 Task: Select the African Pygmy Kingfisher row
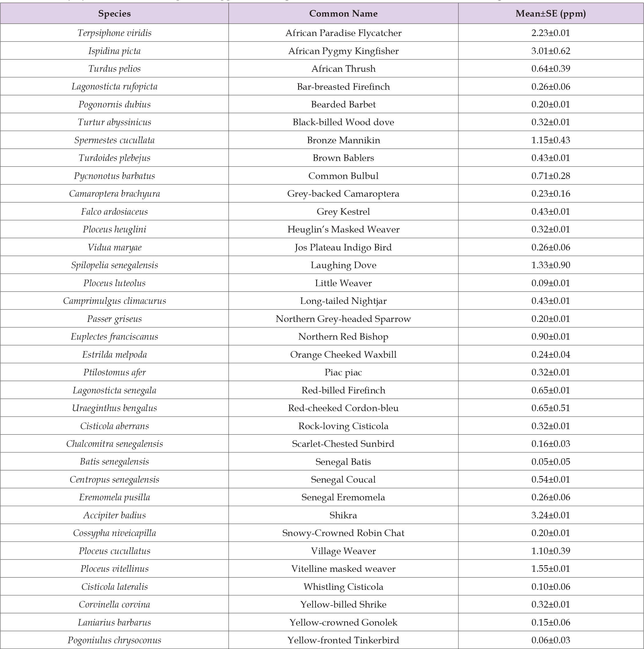[x=343, y=51]
